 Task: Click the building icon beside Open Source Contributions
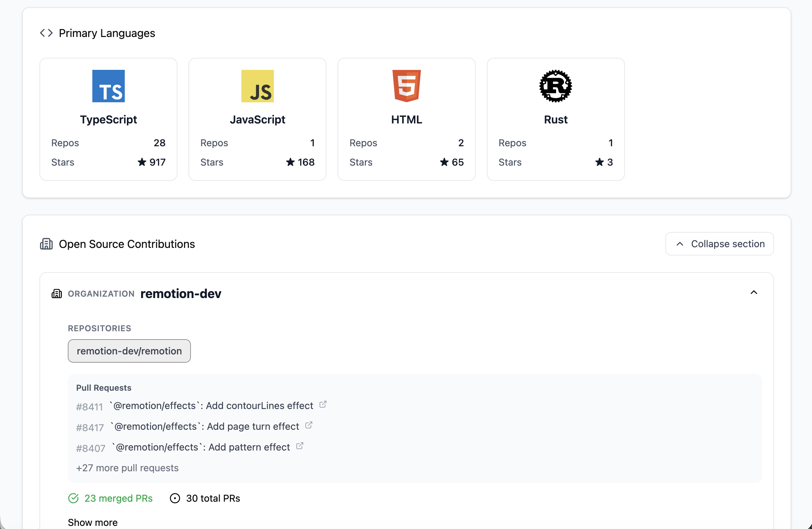46,244
